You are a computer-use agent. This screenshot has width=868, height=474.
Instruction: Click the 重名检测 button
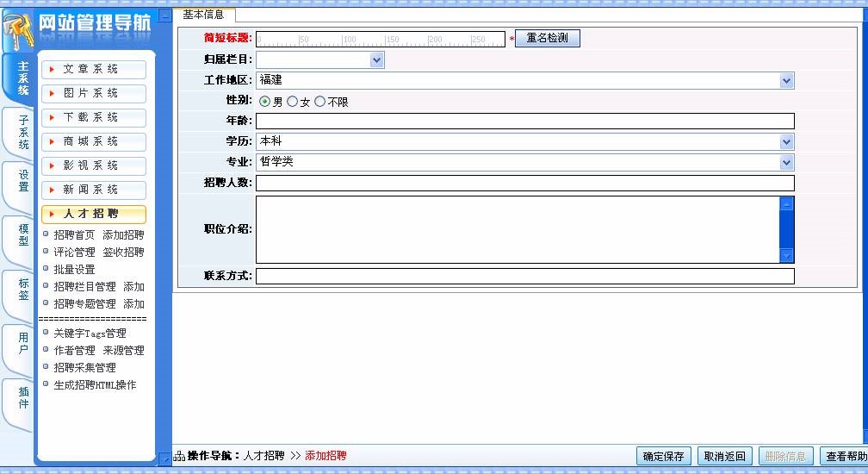coord(548,38)
